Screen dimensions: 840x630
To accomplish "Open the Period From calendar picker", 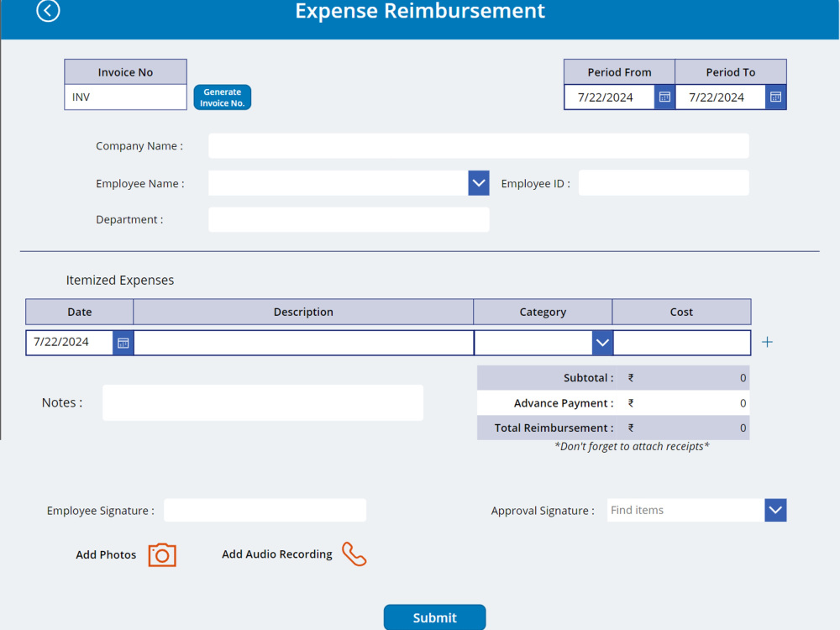I will point(664,97).
